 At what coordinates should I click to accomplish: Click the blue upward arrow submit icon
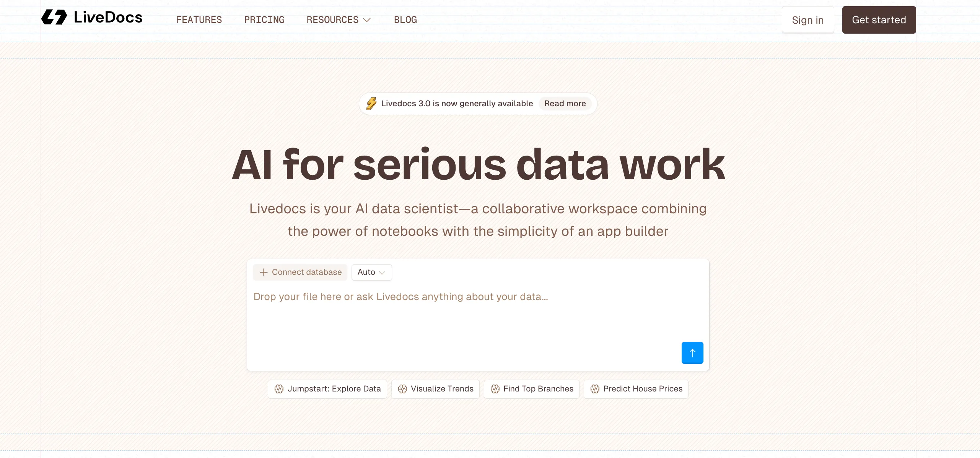tap(692, 353)
